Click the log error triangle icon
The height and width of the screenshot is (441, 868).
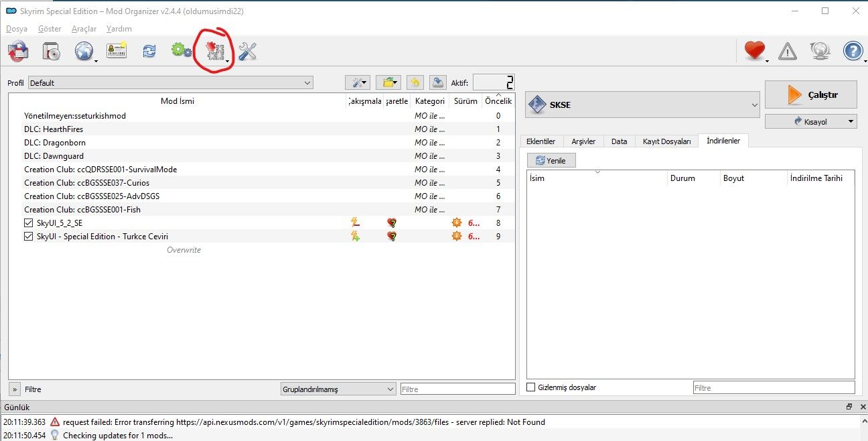[55, 422]
